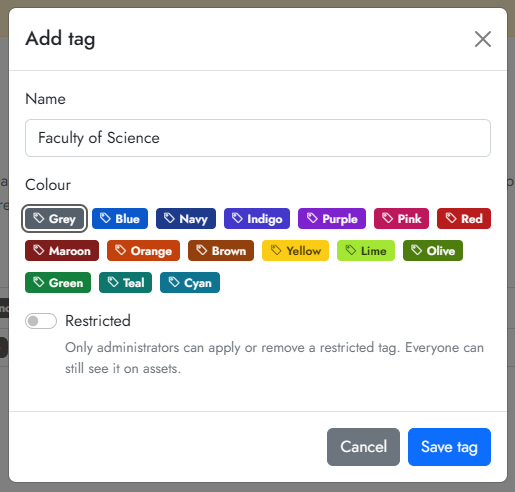515x492 pixels.
Task: Select the Red colour tag
Action: click(464, 219)
